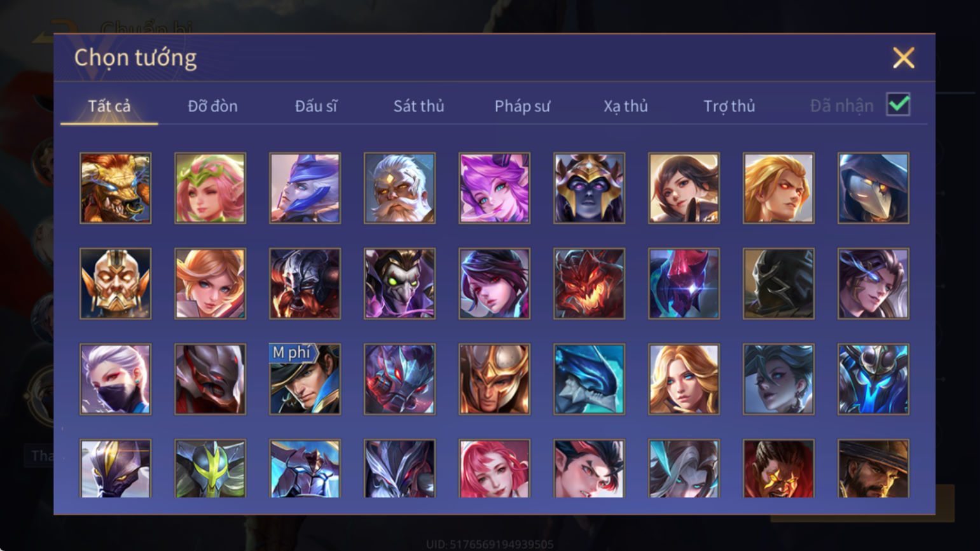Choose the hero marked 'M phí'
The width and height of the screenshot is (980, 551).
pos(305,379)
